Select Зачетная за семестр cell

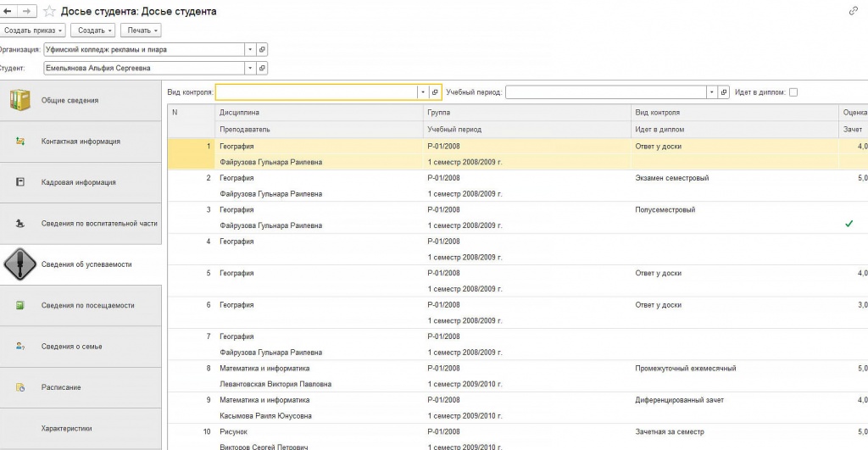tap(670, 431)
